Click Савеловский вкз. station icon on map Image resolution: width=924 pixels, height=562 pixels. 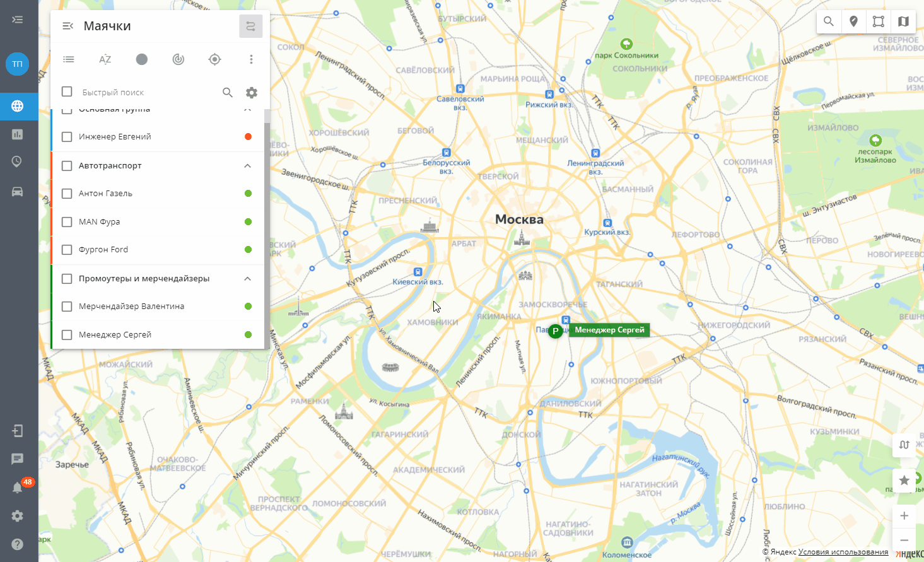click(460, 89)
